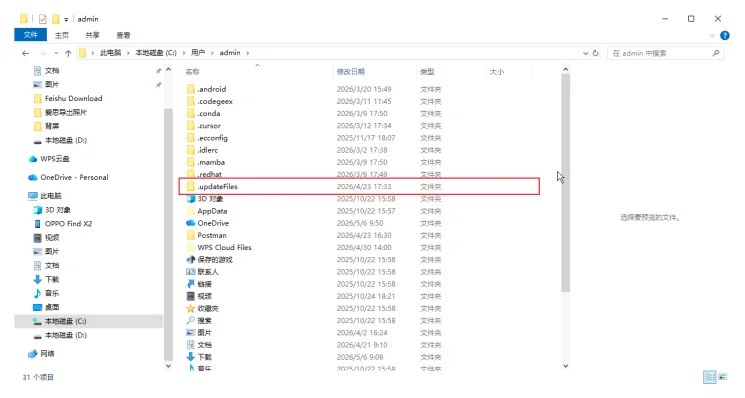
Task: Select 用户 in the address breadcrumb
Action: [198, 53]
